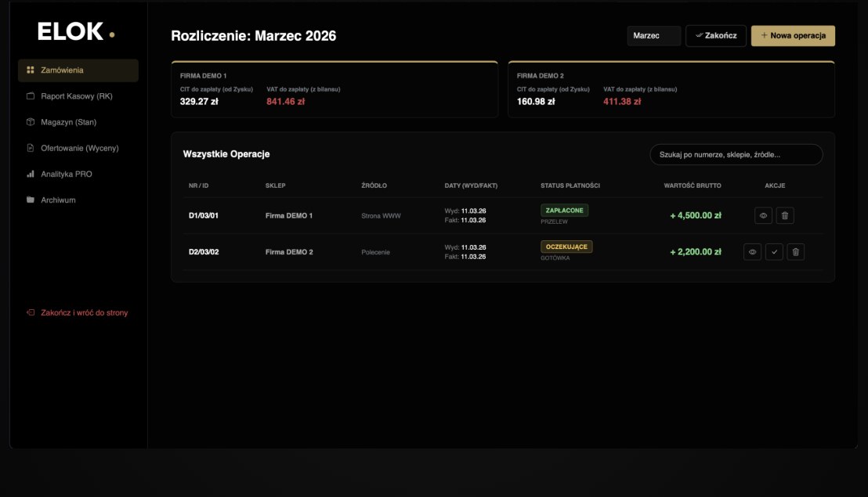Click the 160.98 zł CIT value
The image size is (868, 497).
pyautogui.click(x=536, y=102)
